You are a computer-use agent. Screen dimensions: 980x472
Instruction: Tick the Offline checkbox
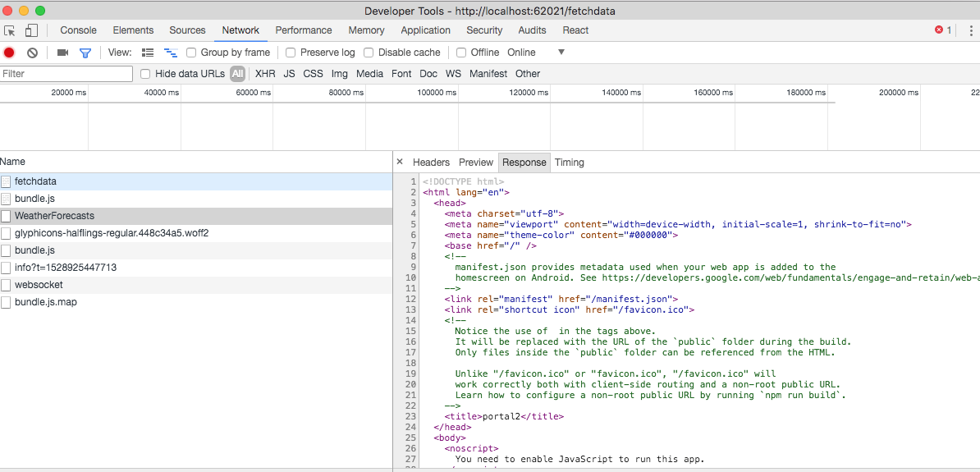461,53
